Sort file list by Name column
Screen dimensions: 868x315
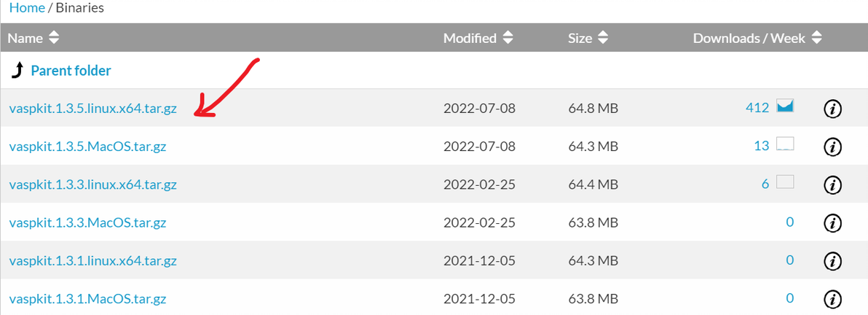click(33, 38)
